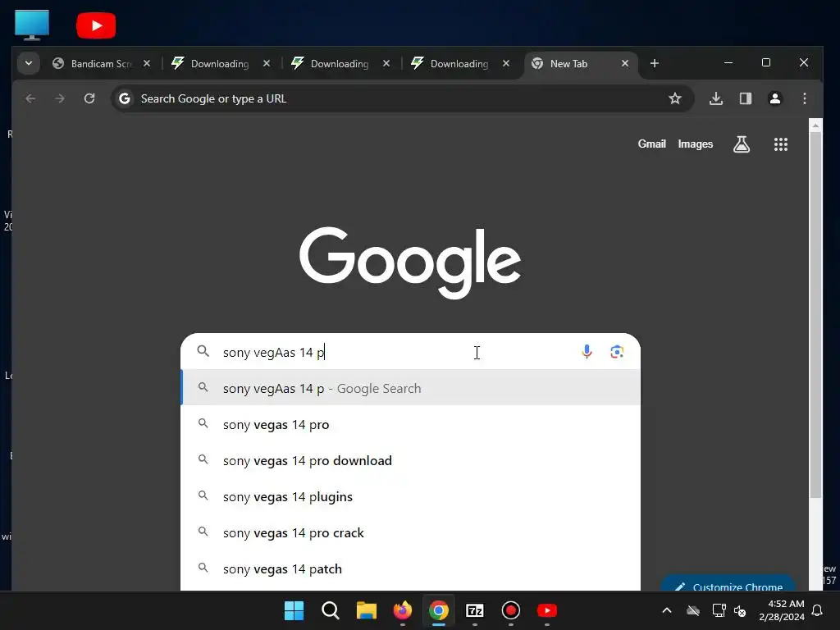
Task: Open the Windows Start menu
Action: tap(294, 610)
